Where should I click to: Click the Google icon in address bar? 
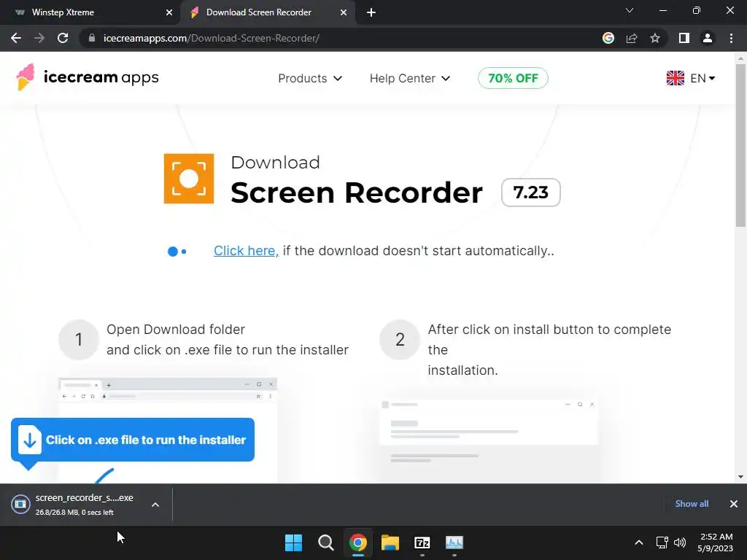click(x=608, y=38)
